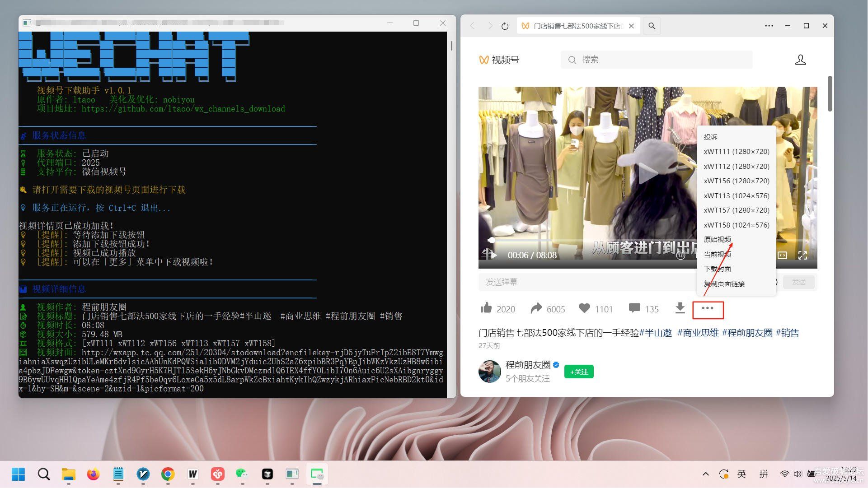Choose xWT111 (1280×720) format option

click(736, 152)
